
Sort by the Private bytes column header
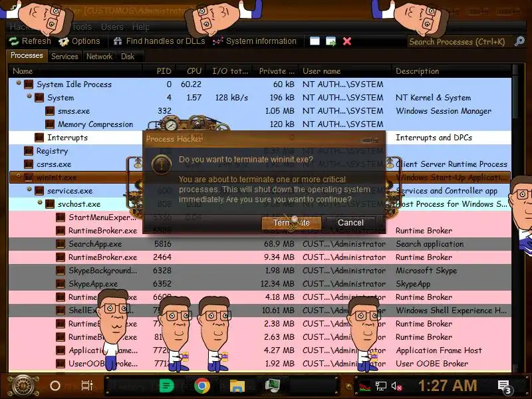[x=276, y=71]
